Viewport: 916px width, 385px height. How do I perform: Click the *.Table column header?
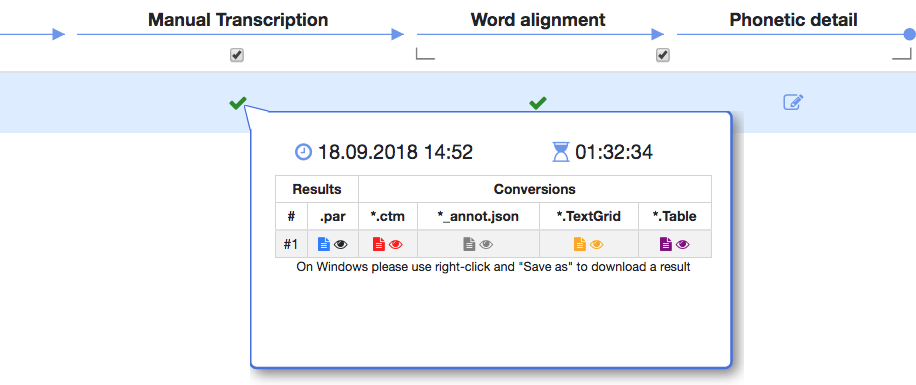coord(674,217)
